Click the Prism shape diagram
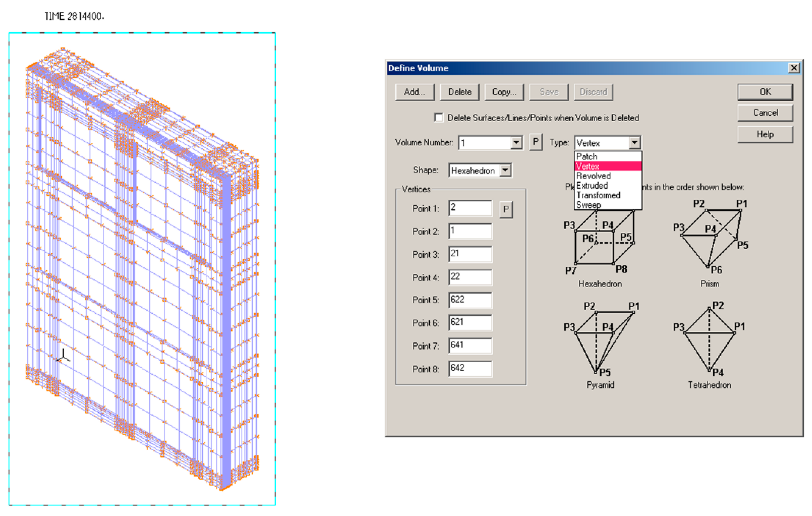 click(711, 238)
